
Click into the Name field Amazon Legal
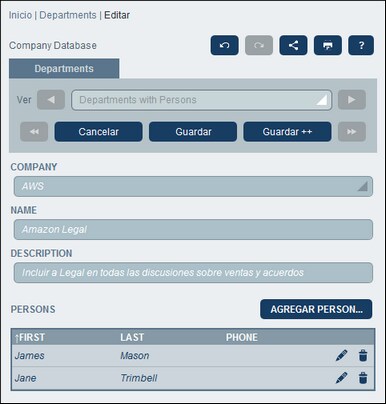[193, 229]
